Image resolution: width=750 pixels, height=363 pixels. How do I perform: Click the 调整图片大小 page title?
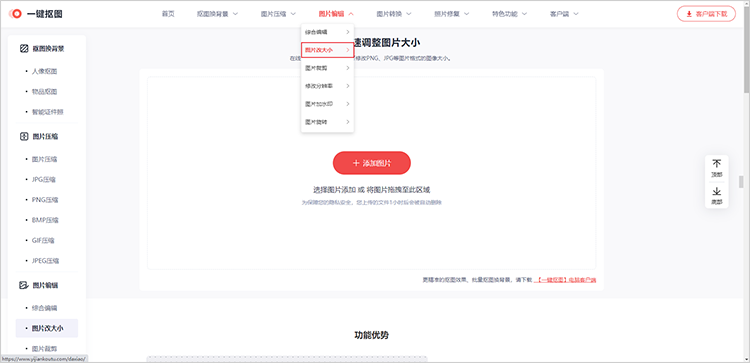click(x=387, y=43)
